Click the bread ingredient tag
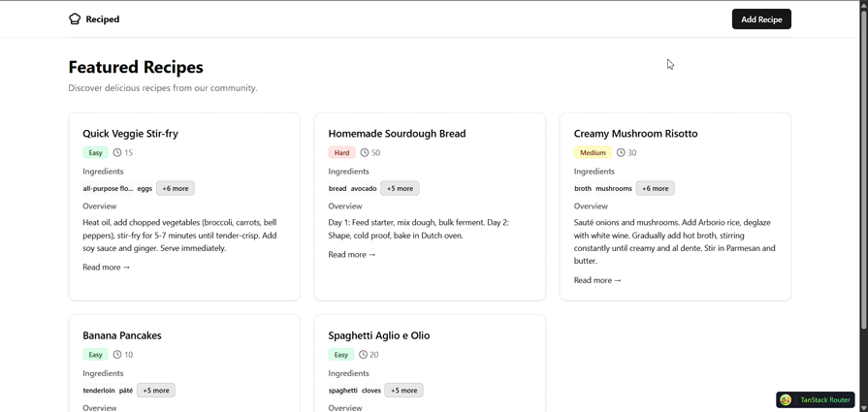868x412 pixels. click(338, 189)
